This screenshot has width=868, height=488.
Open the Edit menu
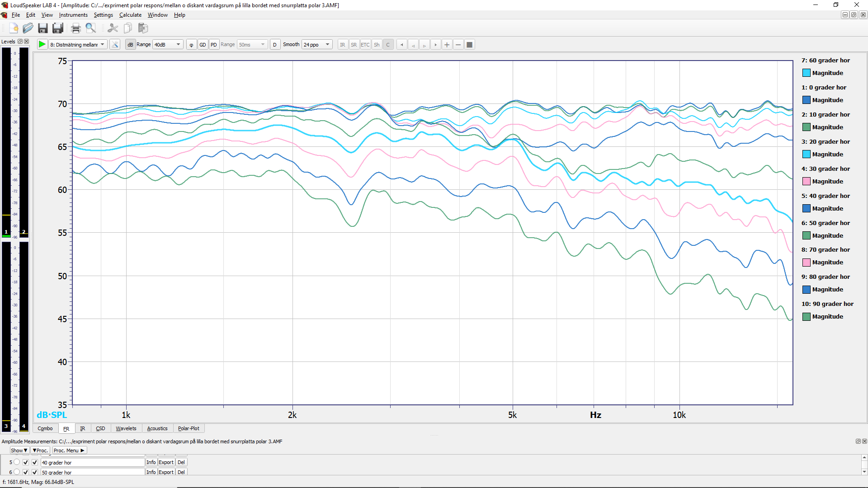(x=30, y=15)
